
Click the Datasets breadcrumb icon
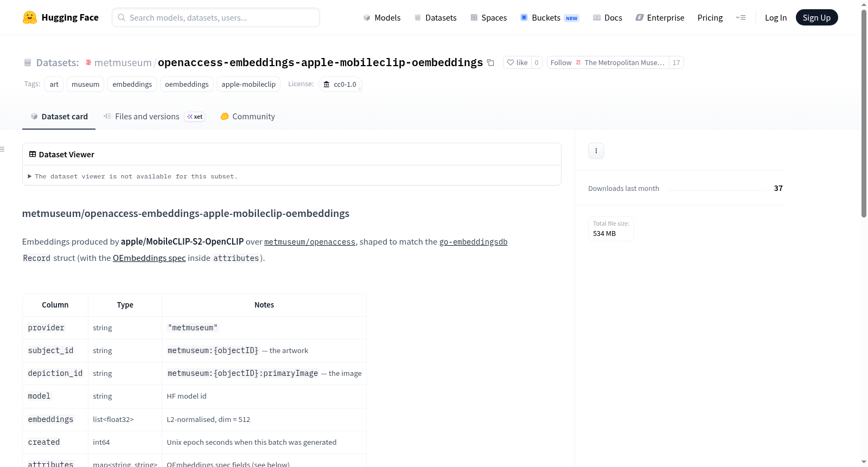point(28,62)
